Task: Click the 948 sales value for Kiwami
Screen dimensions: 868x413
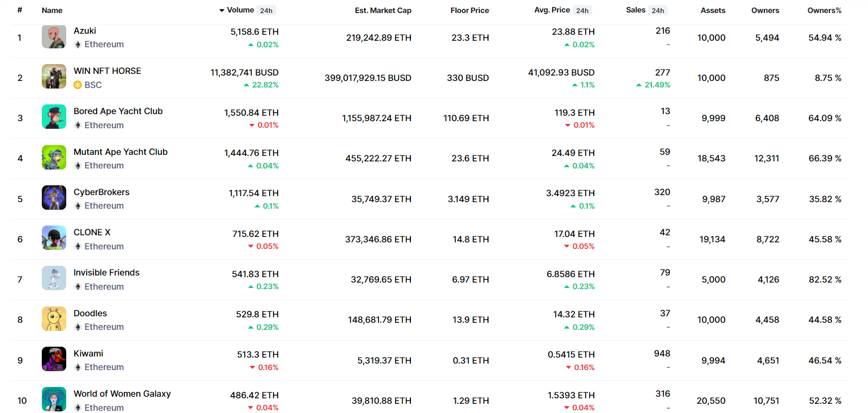Action: (x=662, y=353)
